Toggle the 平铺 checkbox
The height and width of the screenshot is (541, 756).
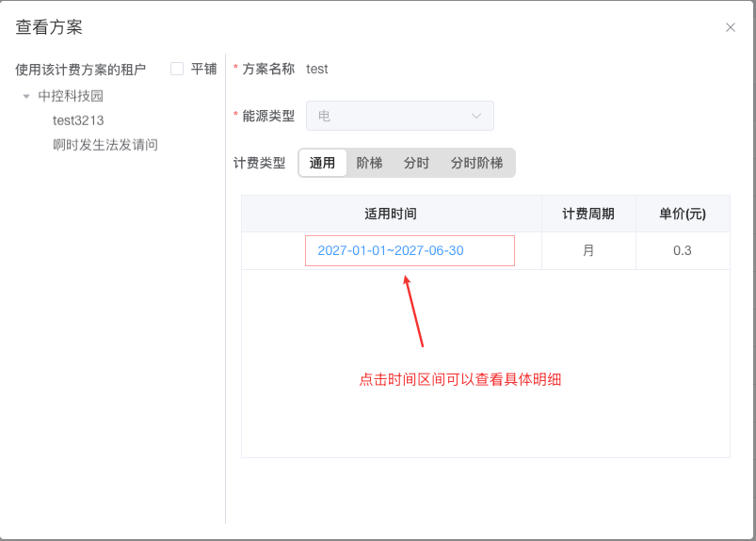pyautogui.click(x=177, y=69)
